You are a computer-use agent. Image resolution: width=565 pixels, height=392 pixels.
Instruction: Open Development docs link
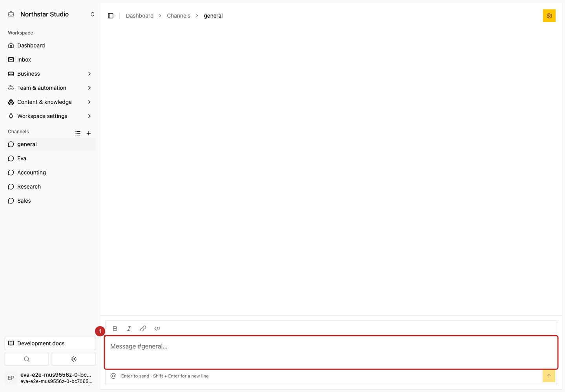(x=50, y=343)
